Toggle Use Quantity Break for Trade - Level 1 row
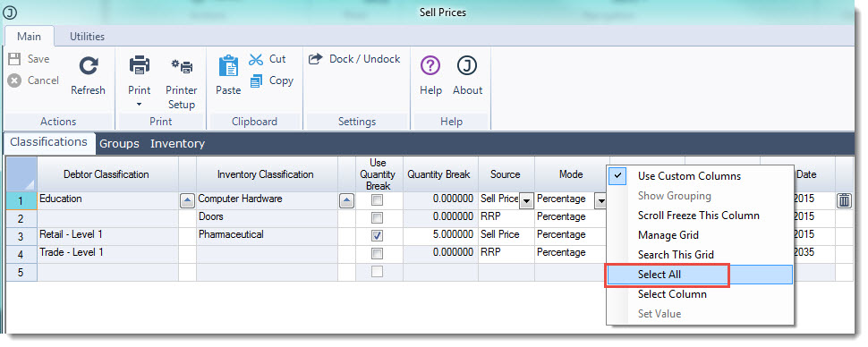This screenshot has height=347, width=868. coord(377,253)
